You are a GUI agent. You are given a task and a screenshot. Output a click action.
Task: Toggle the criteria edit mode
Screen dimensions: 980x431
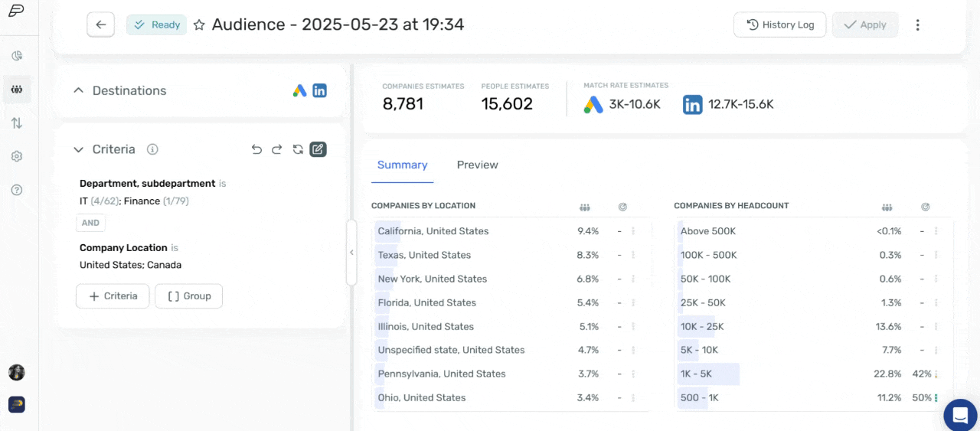coord(318,149)
